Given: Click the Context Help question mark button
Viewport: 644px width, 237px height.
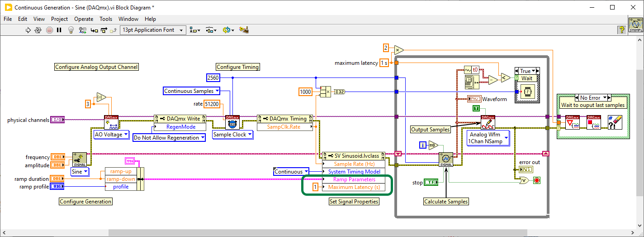Looking at the screenshot, I should [622, 30].
